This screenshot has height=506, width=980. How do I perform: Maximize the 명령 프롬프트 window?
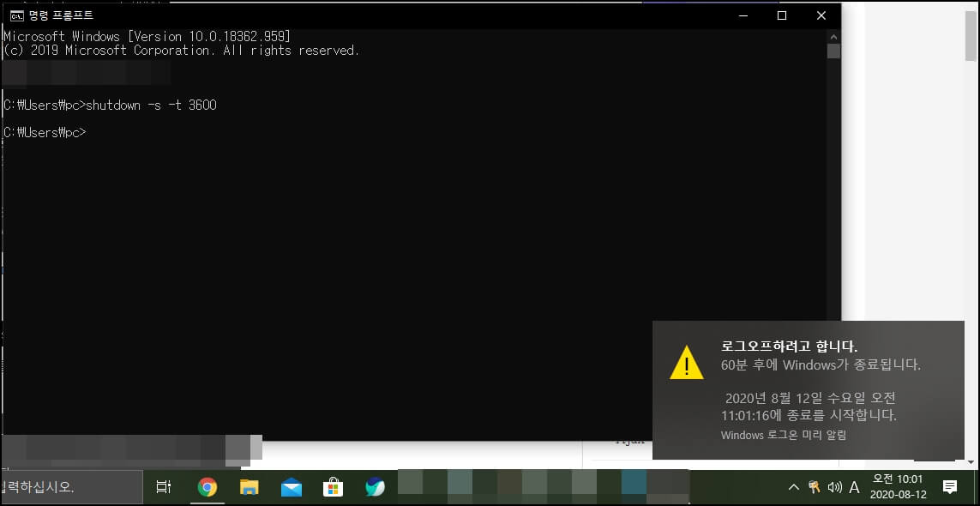(782, 15)
